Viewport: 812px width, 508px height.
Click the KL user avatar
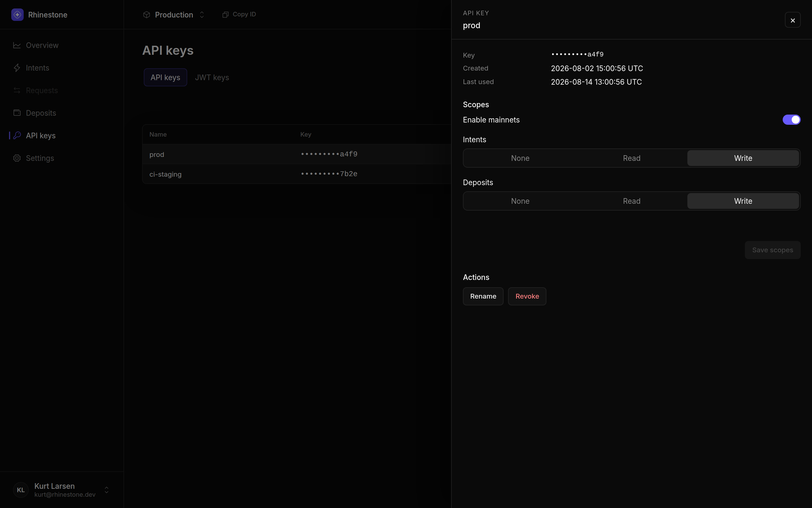tap(21, 490)
